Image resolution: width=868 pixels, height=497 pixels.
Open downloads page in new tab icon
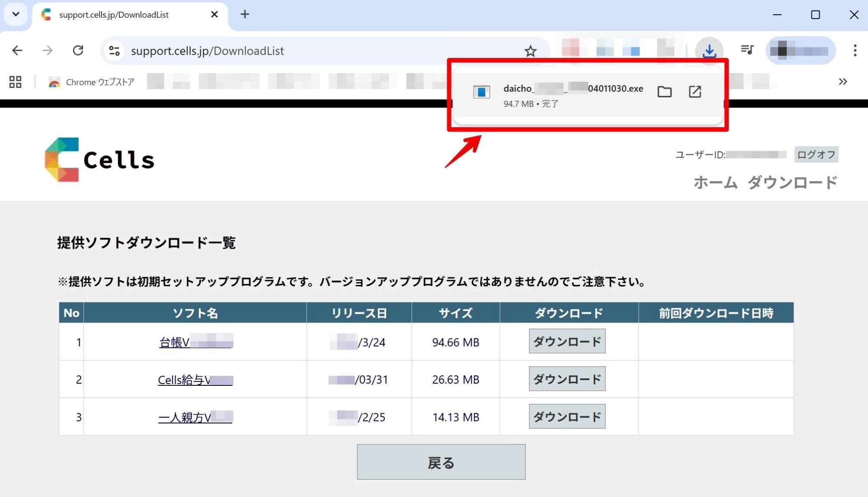[695, 92]
